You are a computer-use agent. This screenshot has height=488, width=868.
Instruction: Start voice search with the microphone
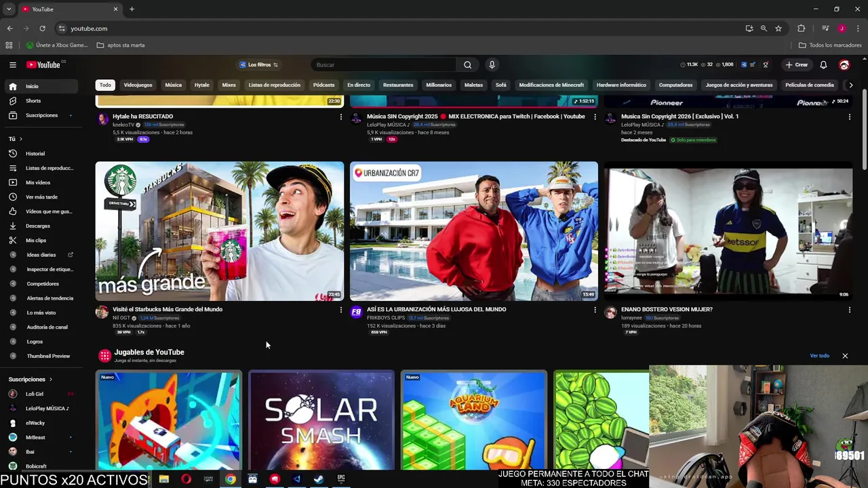point(492,65)
